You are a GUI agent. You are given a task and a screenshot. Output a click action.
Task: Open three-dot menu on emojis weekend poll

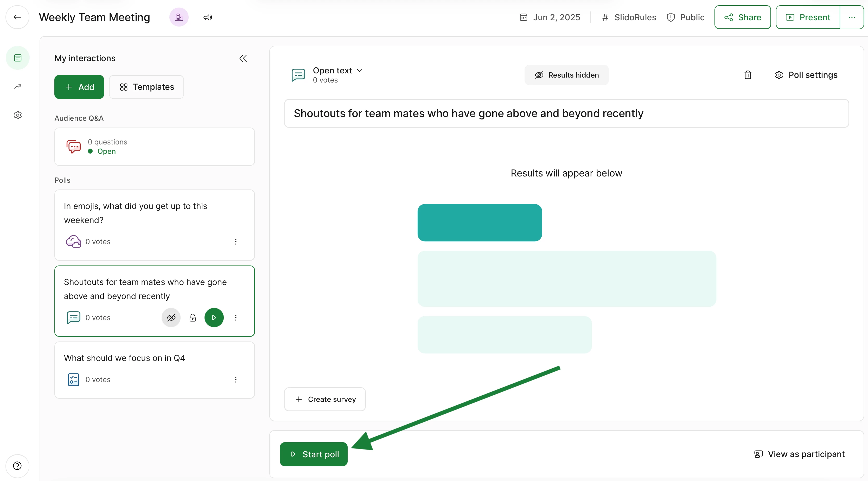[x=236, y=242]
